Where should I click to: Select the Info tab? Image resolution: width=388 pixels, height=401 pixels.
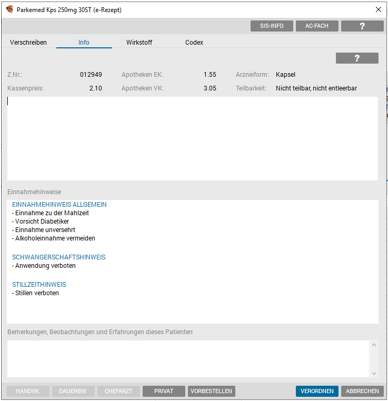[x=84, y=42]
